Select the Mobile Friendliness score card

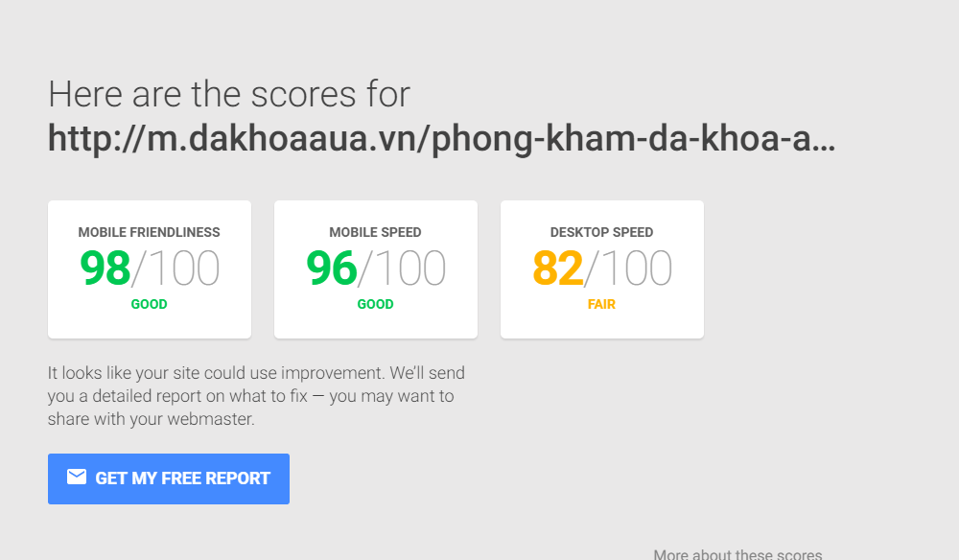[x=150, y=269]
